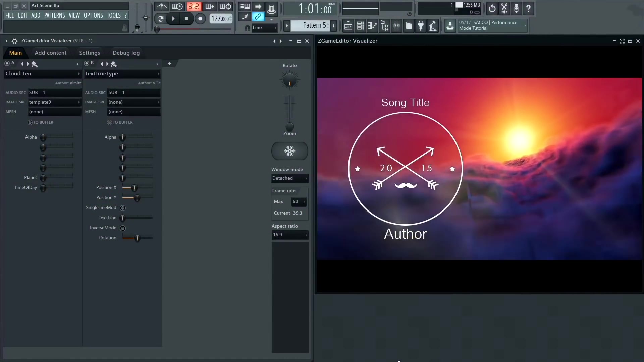Click the Stop button in transport
Viewport: 644px width, 362px height.
186,19
